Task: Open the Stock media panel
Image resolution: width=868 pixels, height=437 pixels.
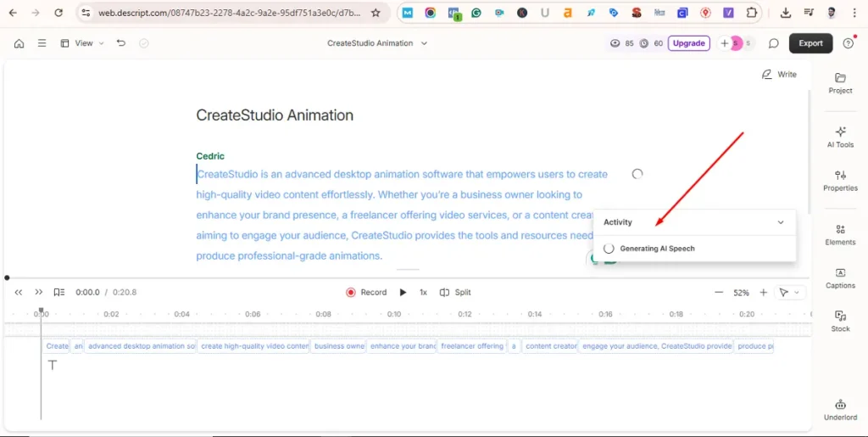Action: (x=840, y=322)
